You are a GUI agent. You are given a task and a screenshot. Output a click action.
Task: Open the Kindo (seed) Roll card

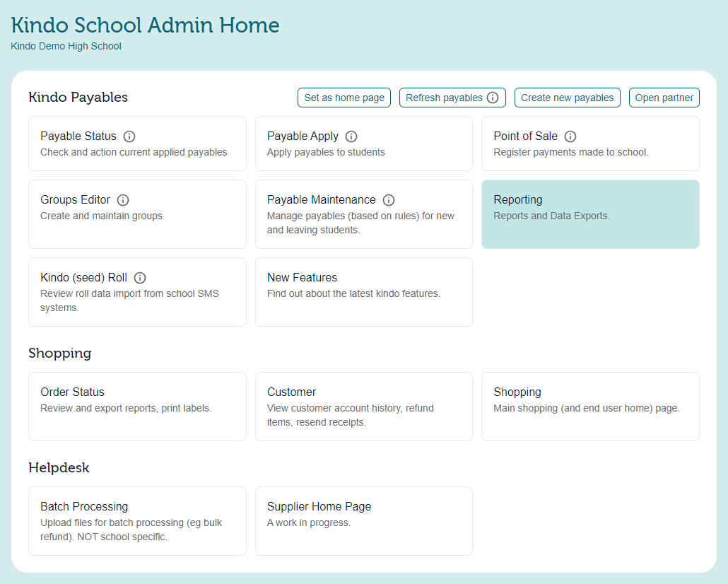tap(137, 292)
